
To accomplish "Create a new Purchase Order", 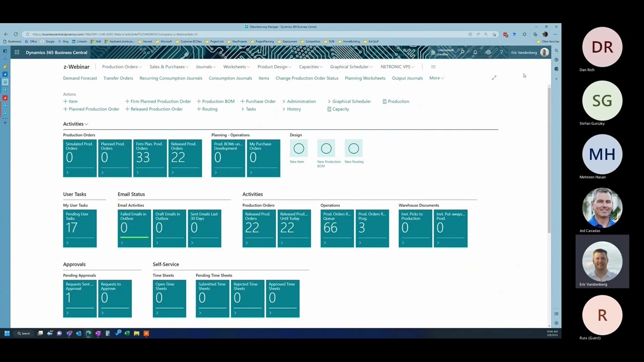I will point(258,101).
